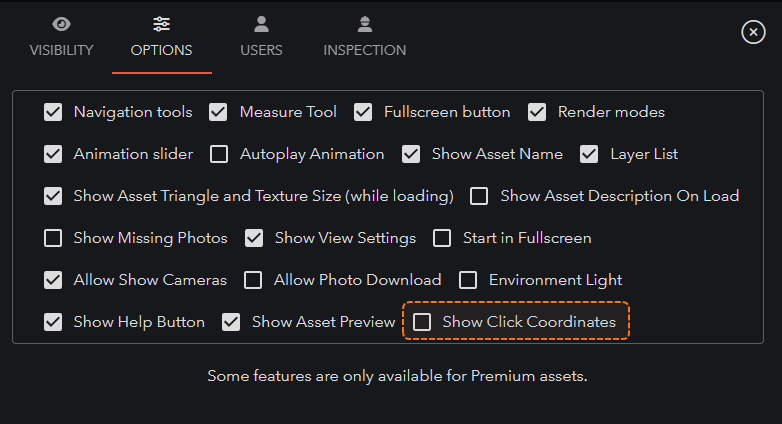Viewport: 782px width, 424px height.
Task: Switch to the INSPECTION tab label
Action: [365, 50]
